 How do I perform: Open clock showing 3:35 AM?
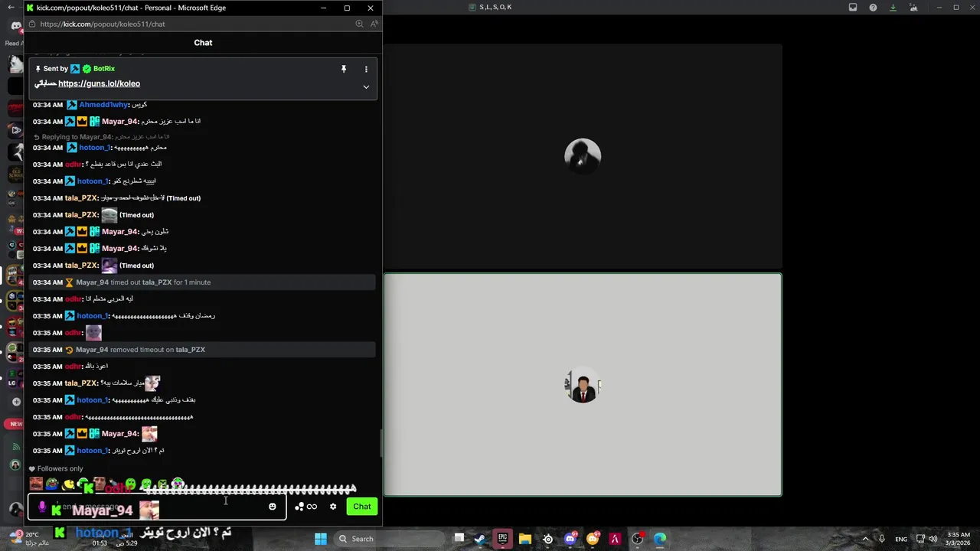[x=959, y=539]
